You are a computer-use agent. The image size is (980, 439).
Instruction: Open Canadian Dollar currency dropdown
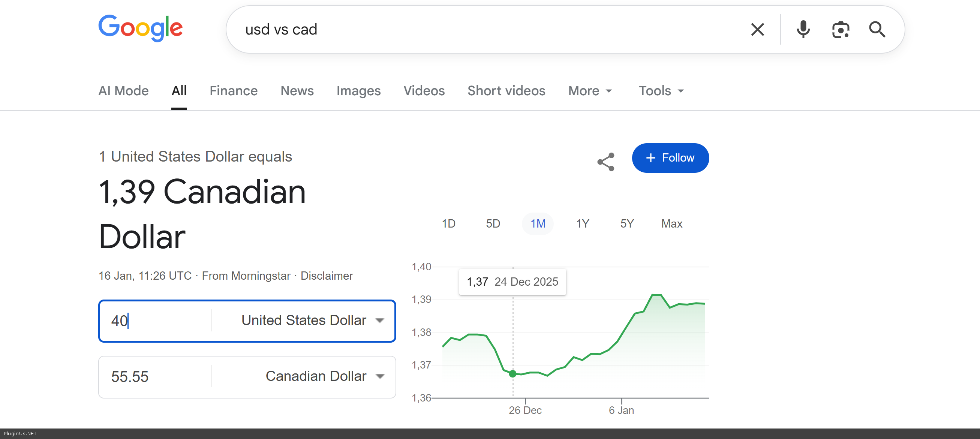pos(324,376)
